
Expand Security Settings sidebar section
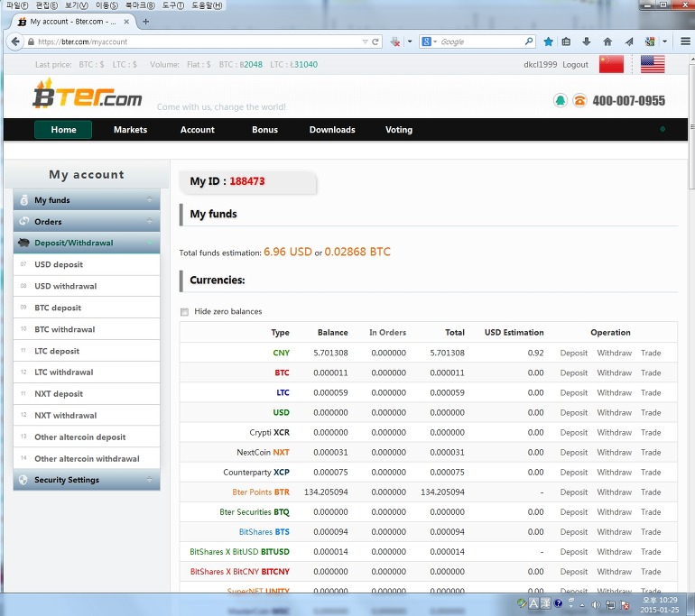[149, 479]
